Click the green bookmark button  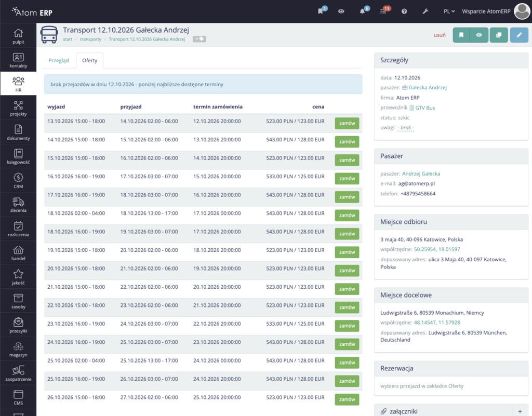point(461,35)
